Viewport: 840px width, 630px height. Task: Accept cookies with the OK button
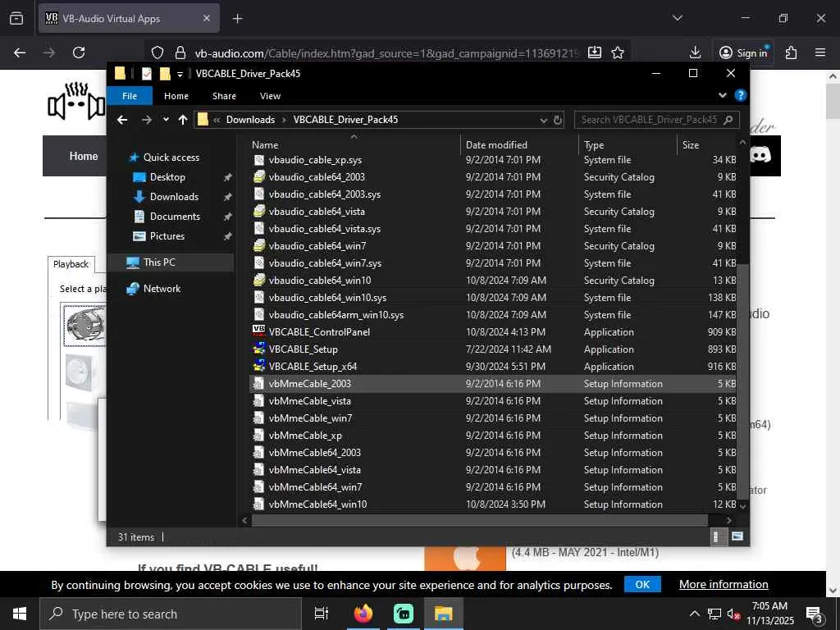(642, 584)
